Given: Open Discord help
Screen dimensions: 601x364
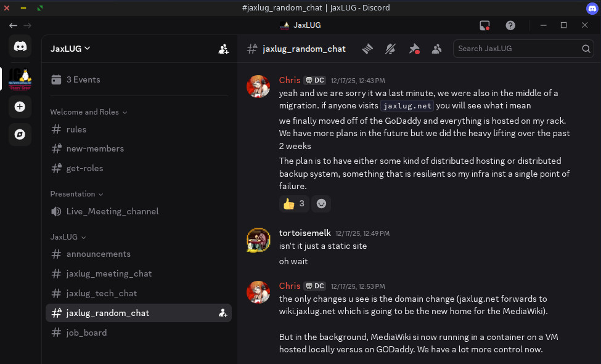Looking at the screenshot, I should click(x=510, y=25).
